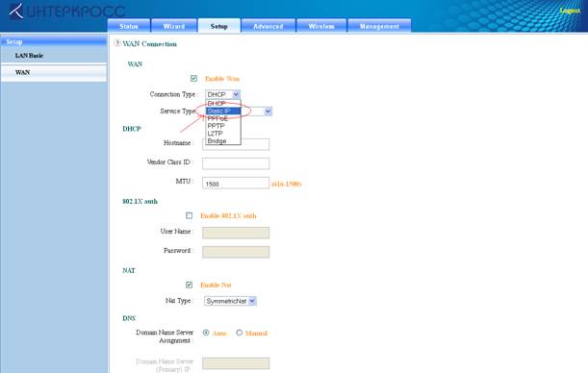
Task: Click the Enable Nat label text
Action: click(x=216, y=285)
